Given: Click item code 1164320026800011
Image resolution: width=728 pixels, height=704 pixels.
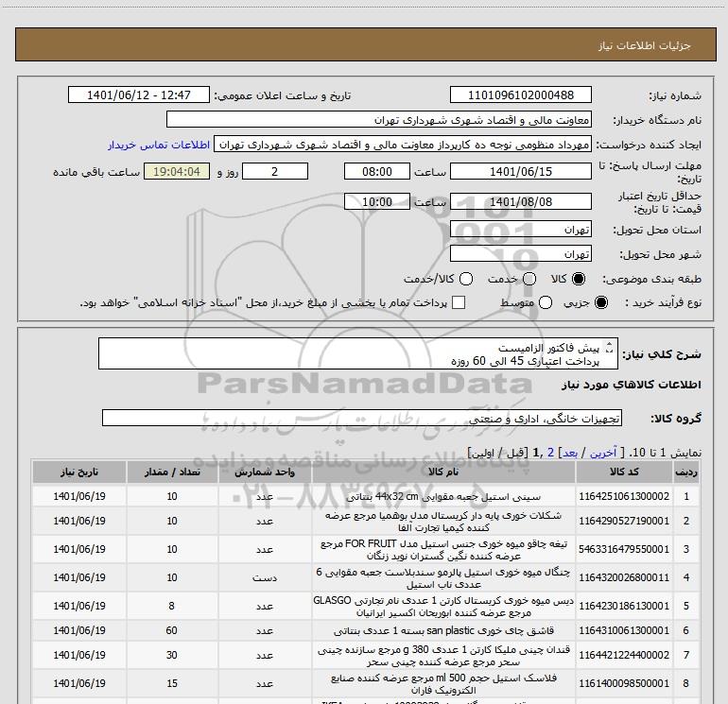Looking at the screenshot, I should 624,577.
